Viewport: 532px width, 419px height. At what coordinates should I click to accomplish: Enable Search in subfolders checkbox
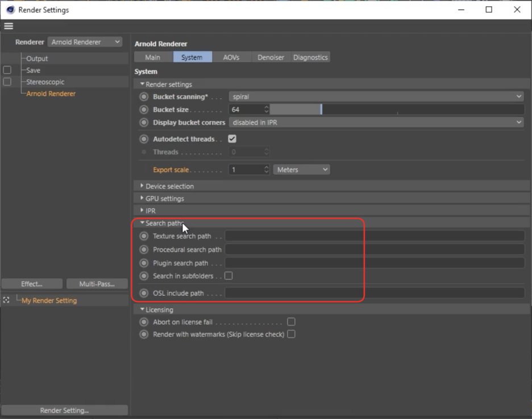228,275
